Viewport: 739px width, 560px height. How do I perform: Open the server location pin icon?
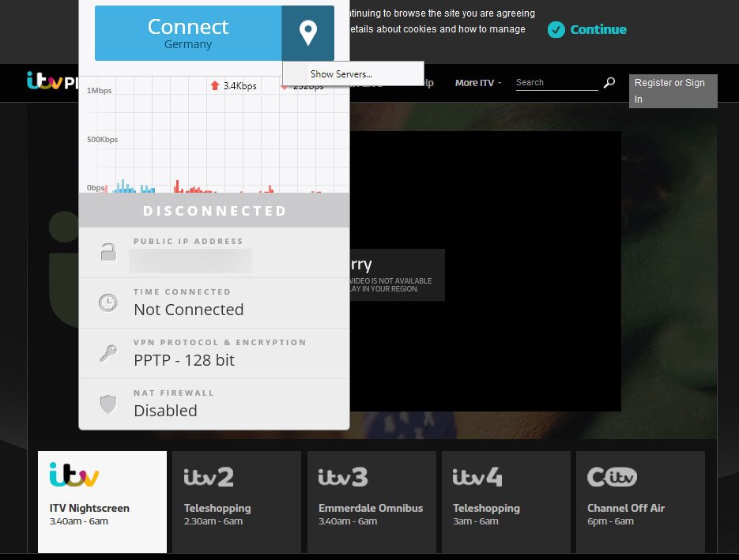(x=307, y=33)
